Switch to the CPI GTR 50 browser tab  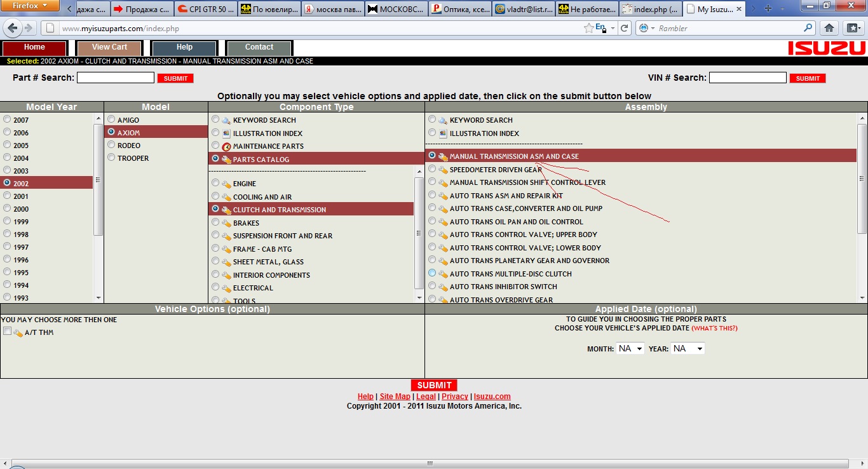click(206, 10)
